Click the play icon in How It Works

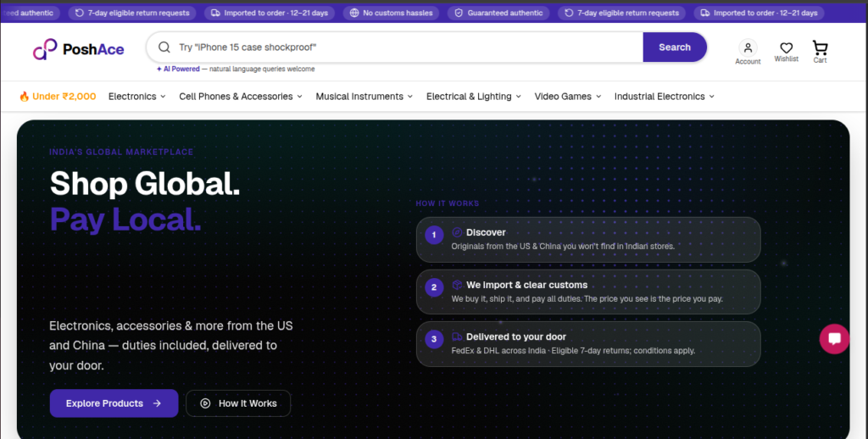click(205, 403)
